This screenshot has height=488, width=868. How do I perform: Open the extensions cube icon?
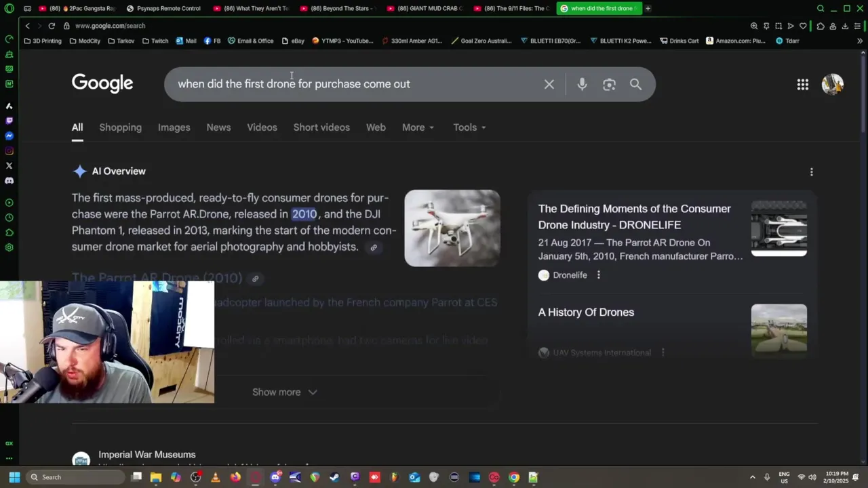tap(820, 26)
